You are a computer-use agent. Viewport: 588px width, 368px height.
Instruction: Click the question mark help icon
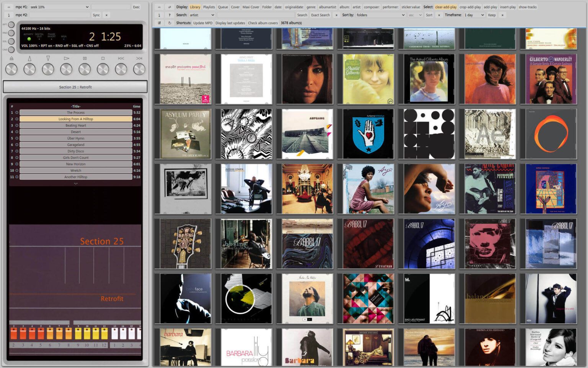(x=170, y=15)
